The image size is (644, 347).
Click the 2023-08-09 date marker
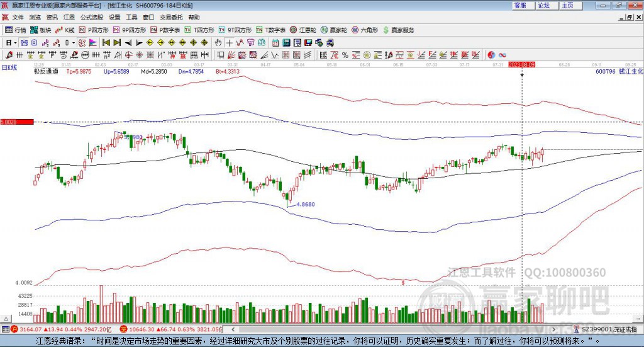click(x=521, y=64)
